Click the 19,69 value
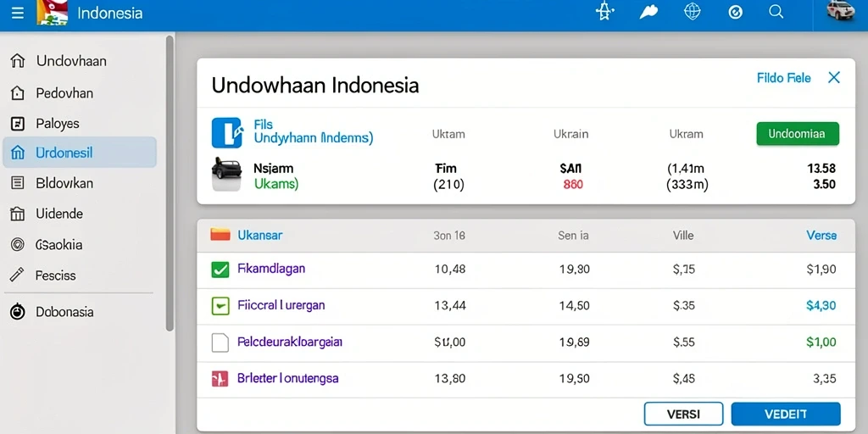Image resolution: width=868 pixels, height=434 pixels. click(x=574, y=342)
